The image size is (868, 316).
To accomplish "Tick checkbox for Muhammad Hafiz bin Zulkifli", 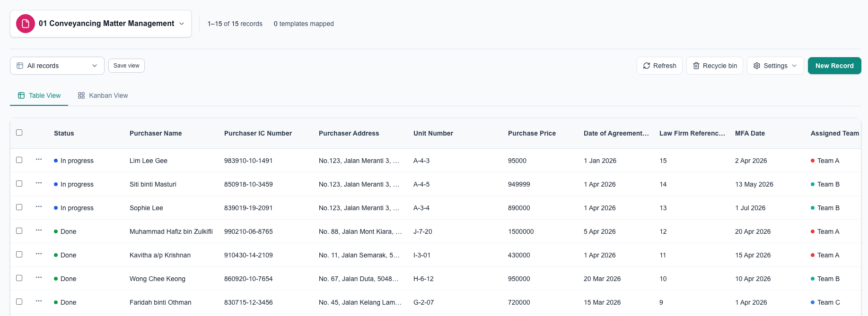I will pos(19,231).
